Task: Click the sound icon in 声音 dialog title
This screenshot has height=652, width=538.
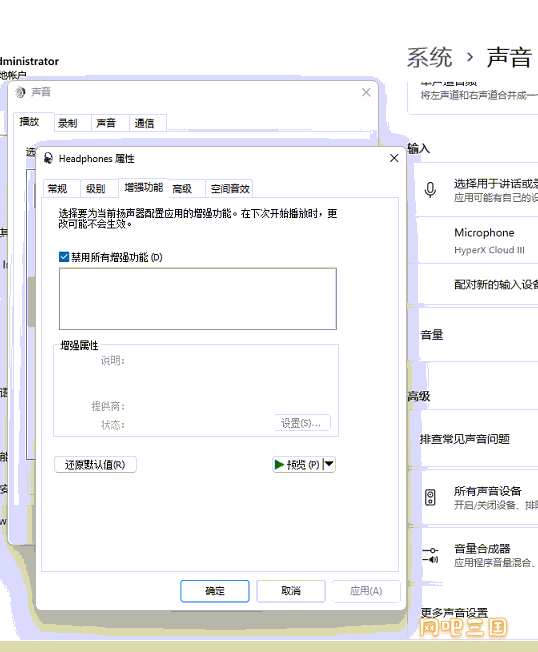Action: coord(20,92)
